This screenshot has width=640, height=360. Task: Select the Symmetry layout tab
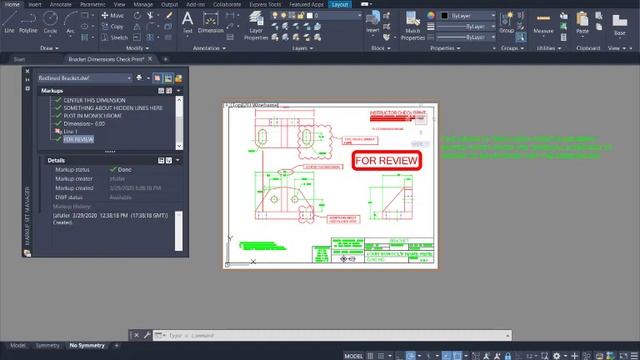click(47, 346)
